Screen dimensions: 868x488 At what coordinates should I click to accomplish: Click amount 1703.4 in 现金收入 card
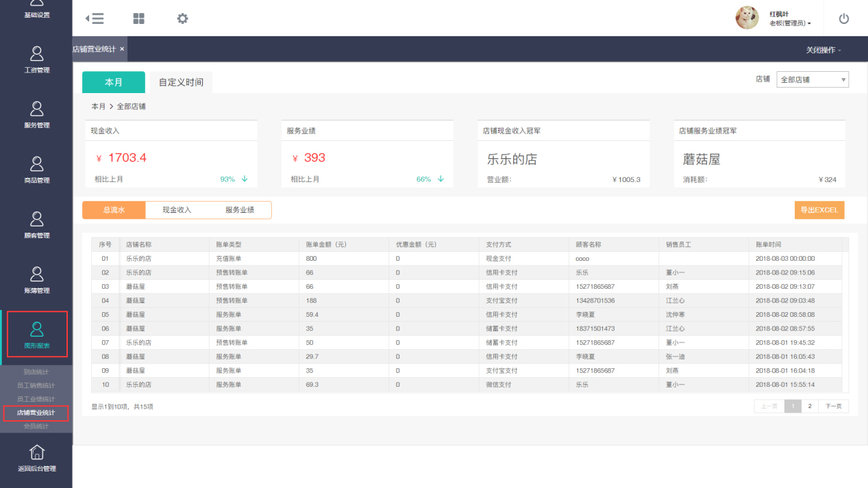click(127, 157)
